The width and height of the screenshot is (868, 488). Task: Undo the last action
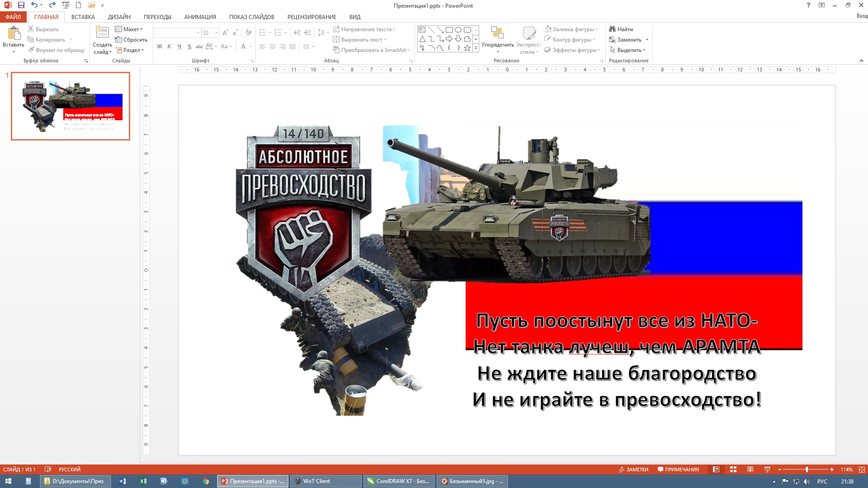tap(34, 5)
